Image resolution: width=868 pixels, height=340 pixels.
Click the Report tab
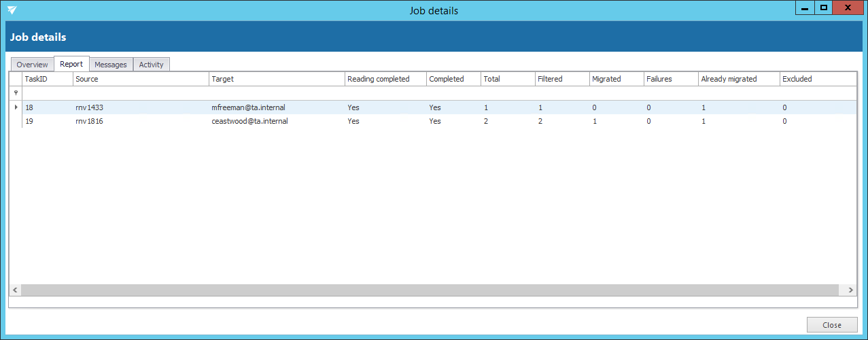(x=71, y=64)
